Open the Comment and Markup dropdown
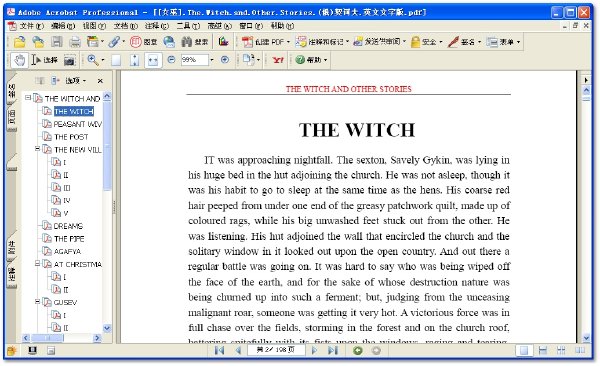Image resolution: width=600 pixels, height=366 pixels. [322, 42]
